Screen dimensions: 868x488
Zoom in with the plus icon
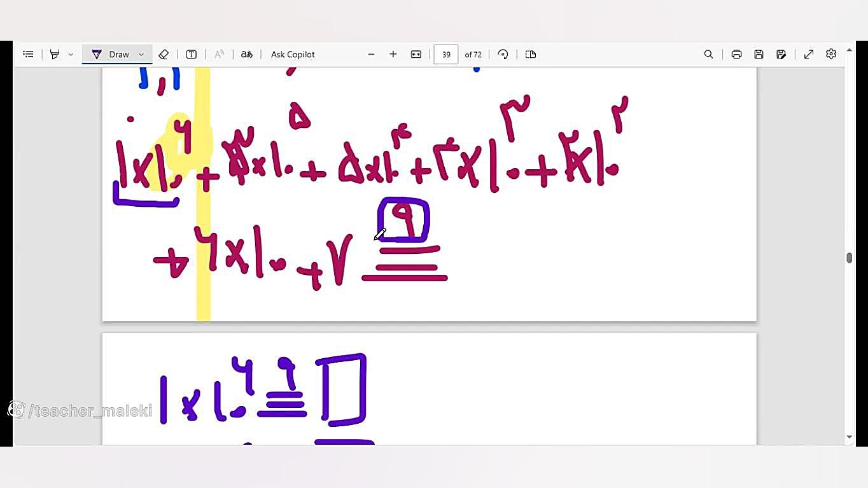pos(393,54)
